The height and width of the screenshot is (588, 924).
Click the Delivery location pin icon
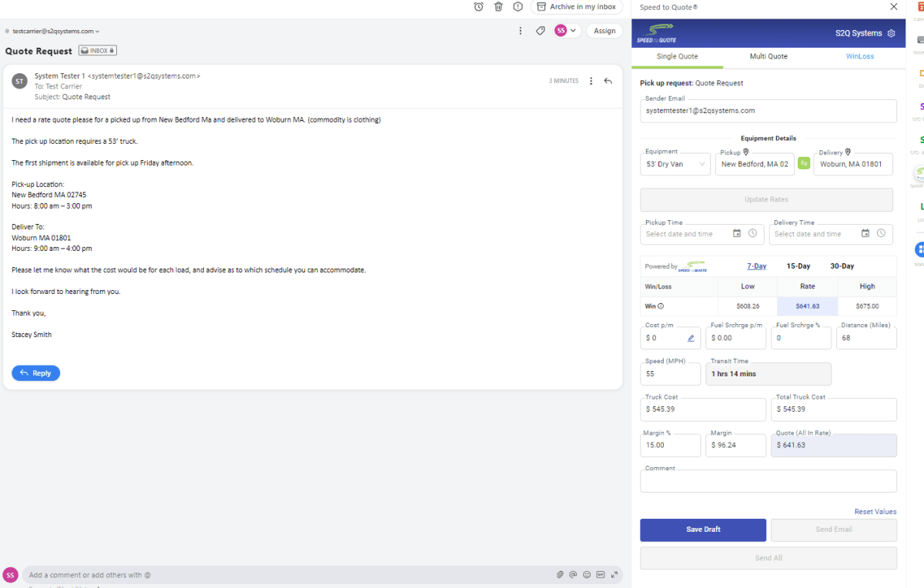coord(848,152)
